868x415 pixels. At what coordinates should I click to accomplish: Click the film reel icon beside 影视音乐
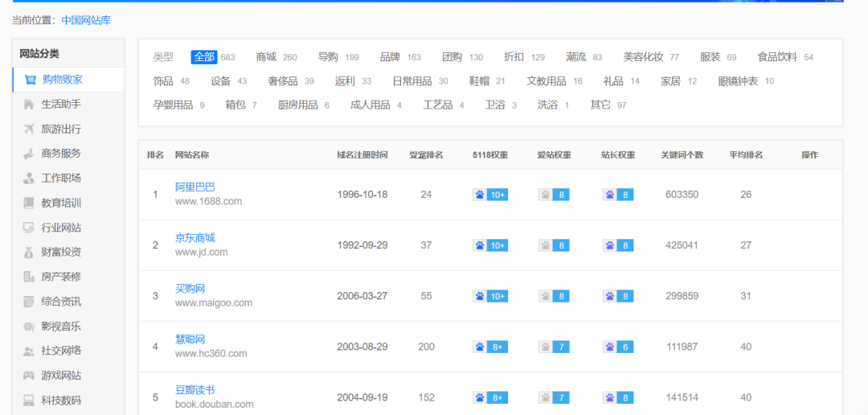(x=29, y=327)
